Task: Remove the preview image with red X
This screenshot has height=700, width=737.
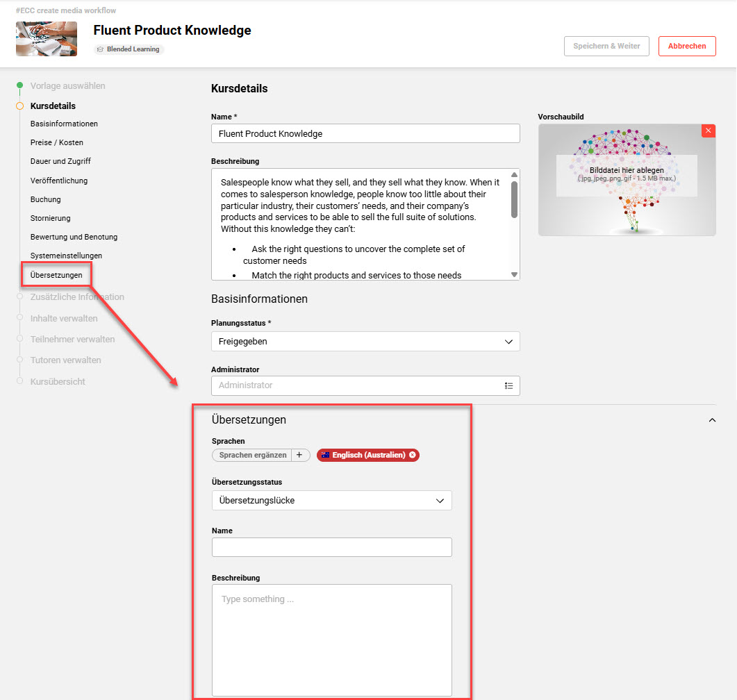Action: coord(708,131)
